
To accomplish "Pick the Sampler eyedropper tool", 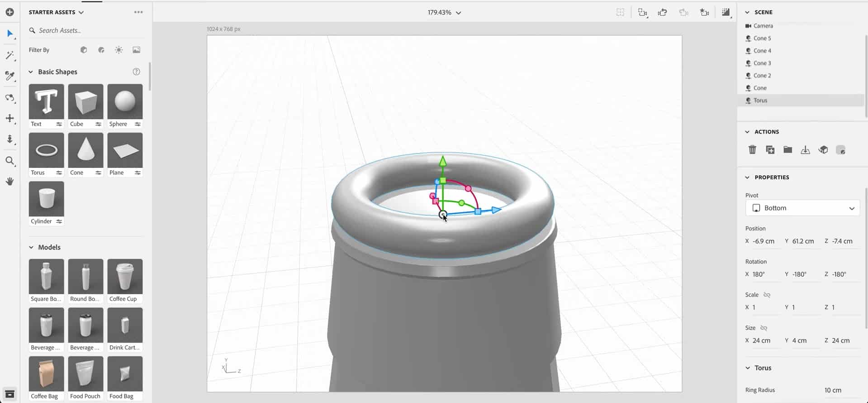I will (9, 76).
